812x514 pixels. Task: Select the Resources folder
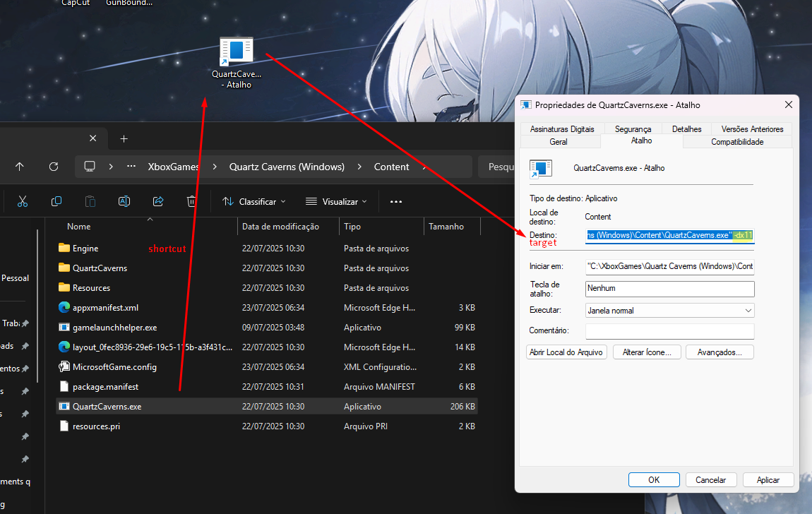pyautogui.click(x=267, y=288)
